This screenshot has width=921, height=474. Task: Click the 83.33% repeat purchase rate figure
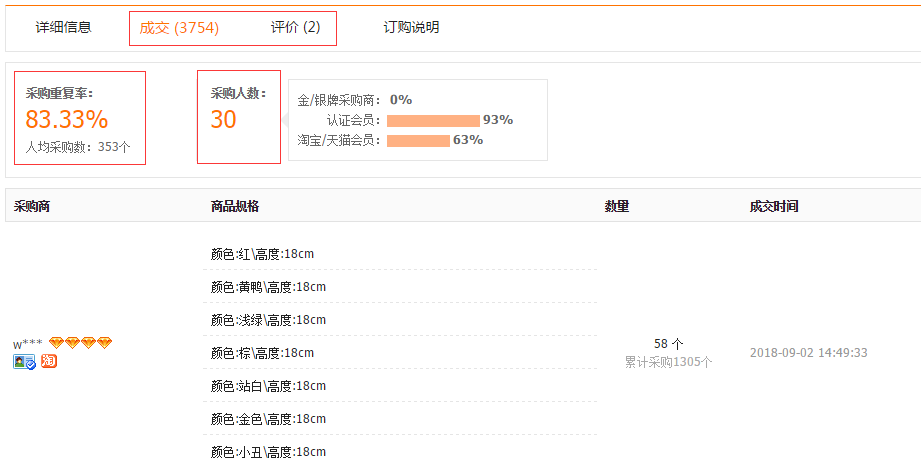(x=67, y=120)
